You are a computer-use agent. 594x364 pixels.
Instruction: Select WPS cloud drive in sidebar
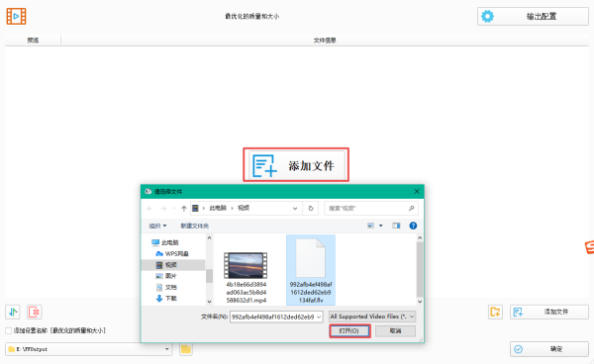click(172, 253)
